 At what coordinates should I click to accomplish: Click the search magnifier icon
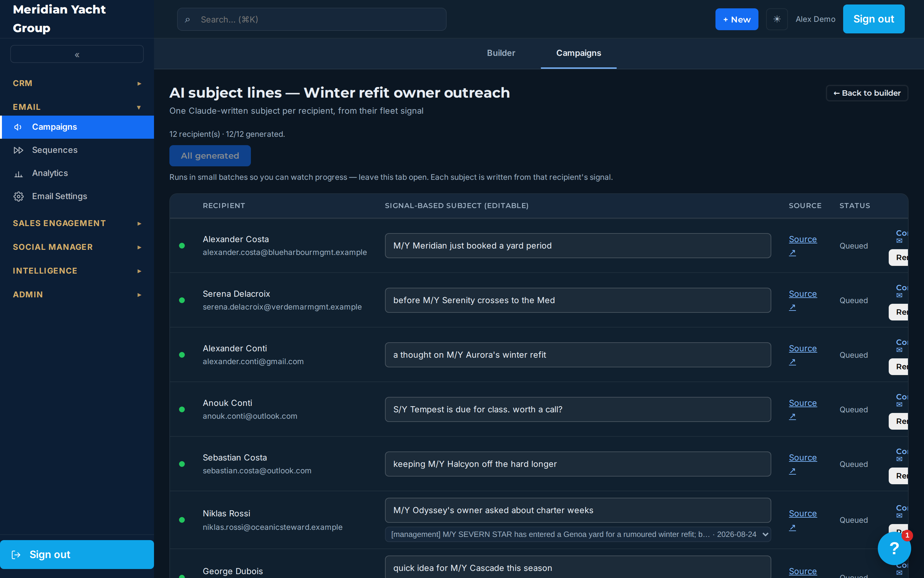187,20
